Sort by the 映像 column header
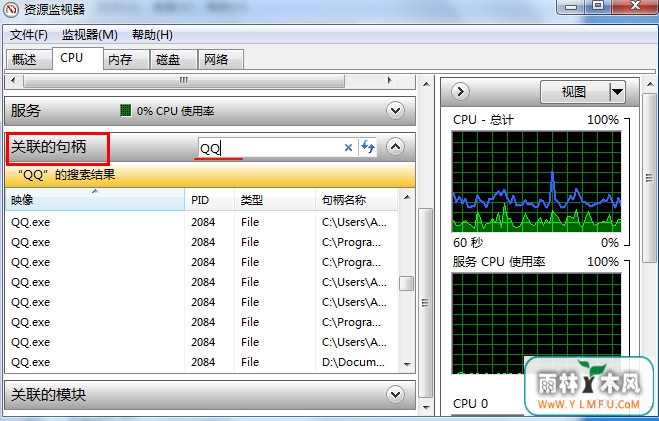 click(95, 200)
